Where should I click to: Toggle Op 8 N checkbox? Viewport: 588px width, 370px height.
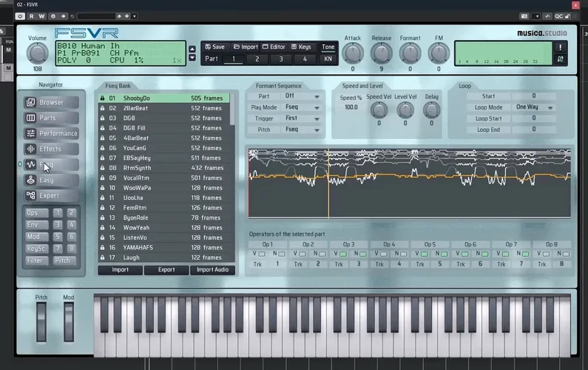coord(566,254)
